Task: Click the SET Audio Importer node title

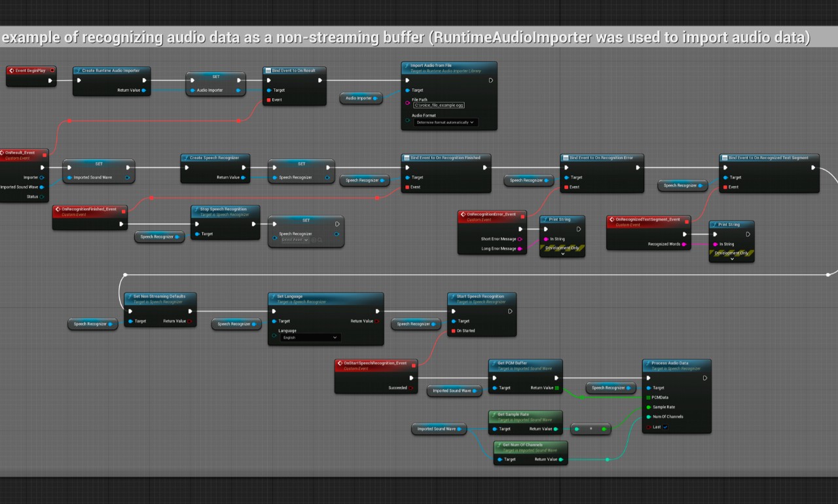Action: click(216, 77)
